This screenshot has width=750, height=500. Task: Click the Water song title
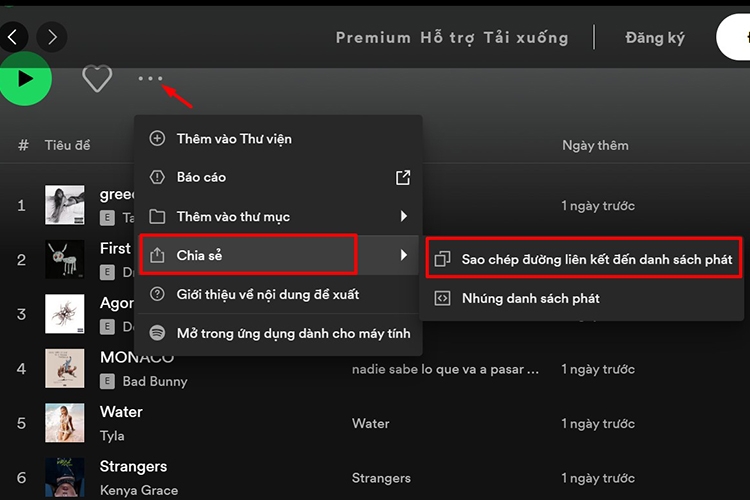pyautogui.click(x=121, y=412)
